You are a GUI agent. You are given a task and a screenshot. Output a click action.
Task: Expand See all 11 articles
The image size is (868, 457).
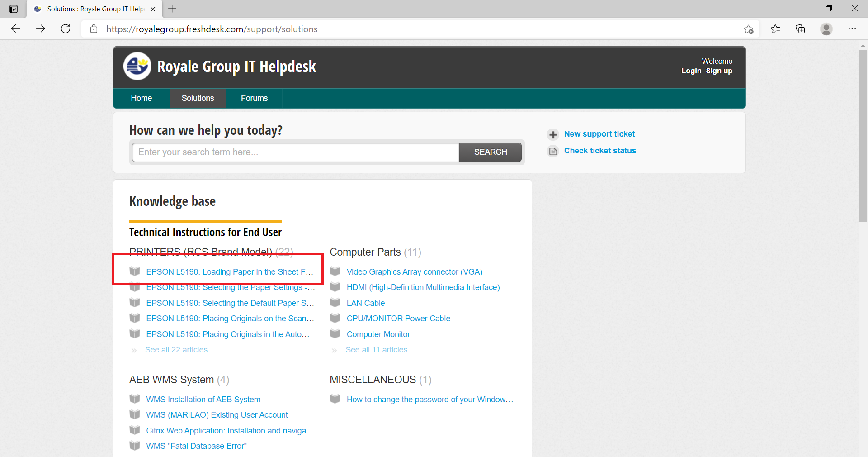tap(377, 350)
